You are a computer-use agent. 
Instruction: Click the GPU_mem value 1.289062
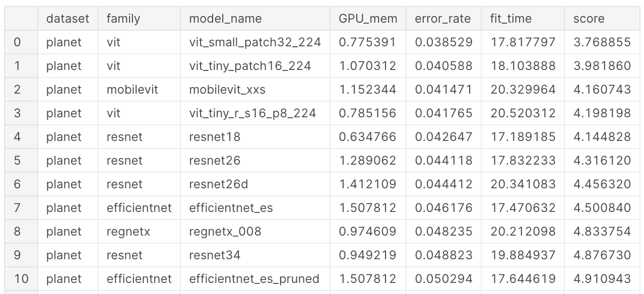[x=367, y=161]
